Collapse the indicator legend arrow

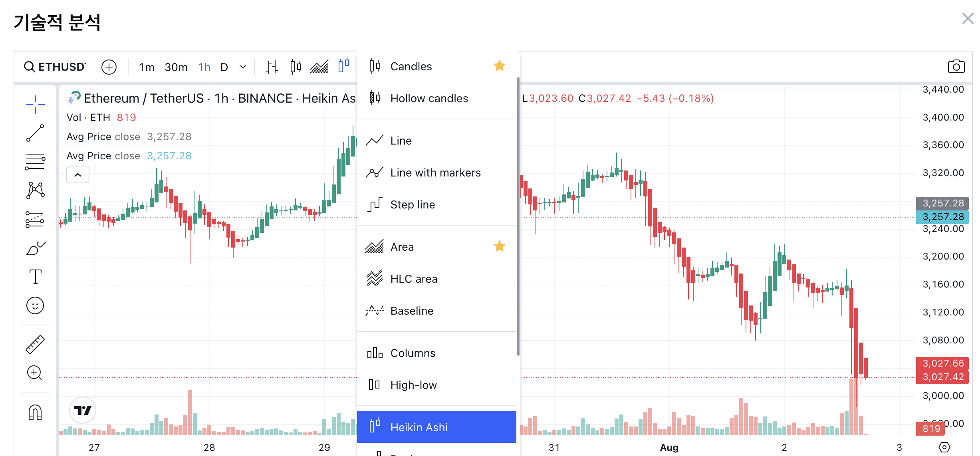tap(78, 175)
